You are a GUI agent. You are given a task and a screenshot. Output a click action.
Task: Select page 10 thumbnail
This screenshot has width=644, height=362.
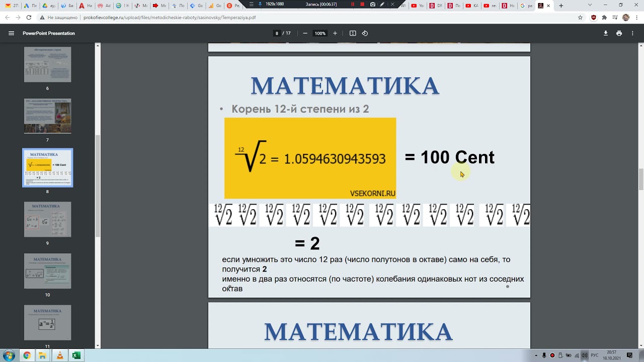48,271
